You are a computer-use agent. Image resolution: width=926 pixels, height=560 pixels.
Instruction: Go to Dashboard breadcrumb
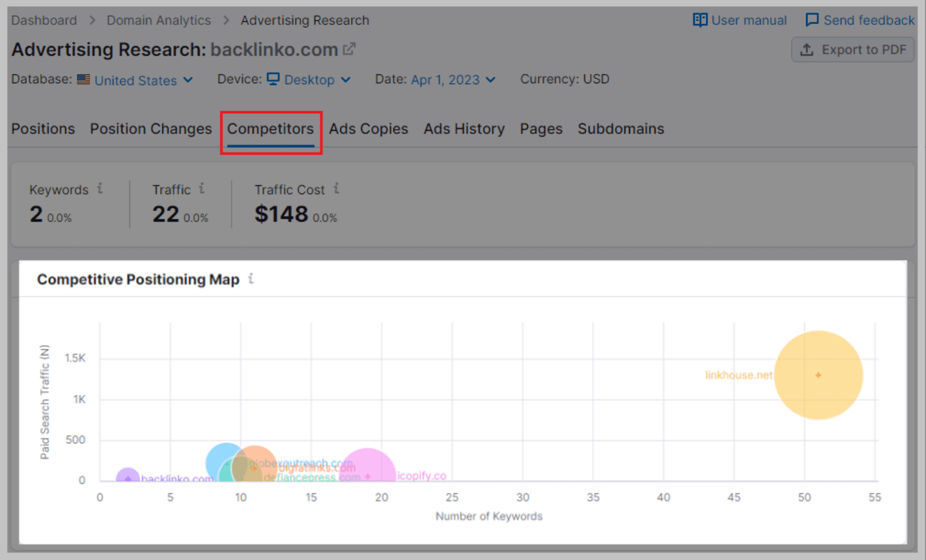coord(44,20)
